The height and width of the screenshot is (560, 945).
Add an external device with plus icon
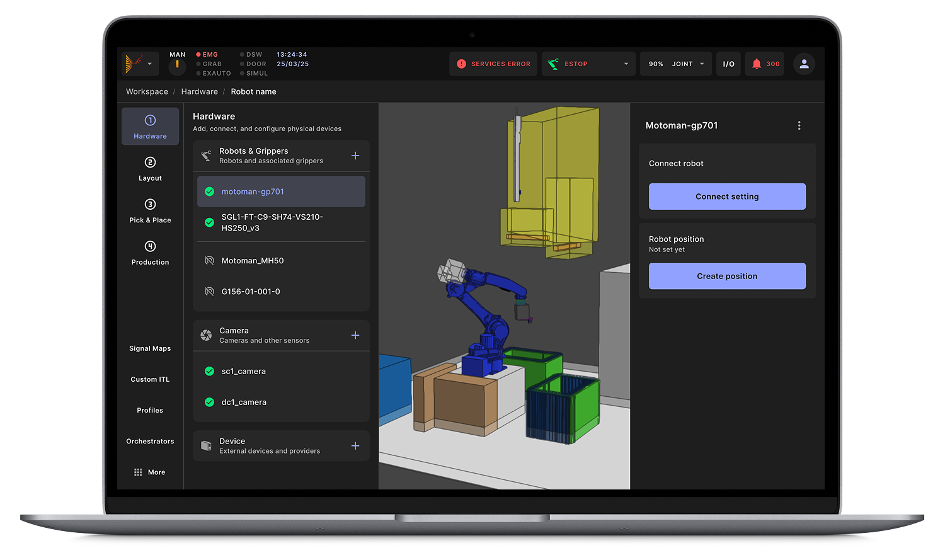pyautogui.click(x=355, y=446)
